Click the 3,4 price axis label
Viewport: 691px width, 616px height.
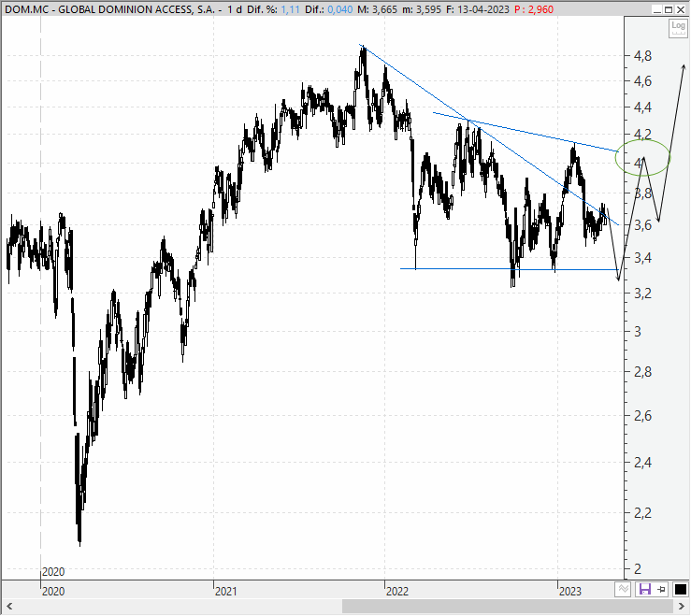(x=642, y=258)
